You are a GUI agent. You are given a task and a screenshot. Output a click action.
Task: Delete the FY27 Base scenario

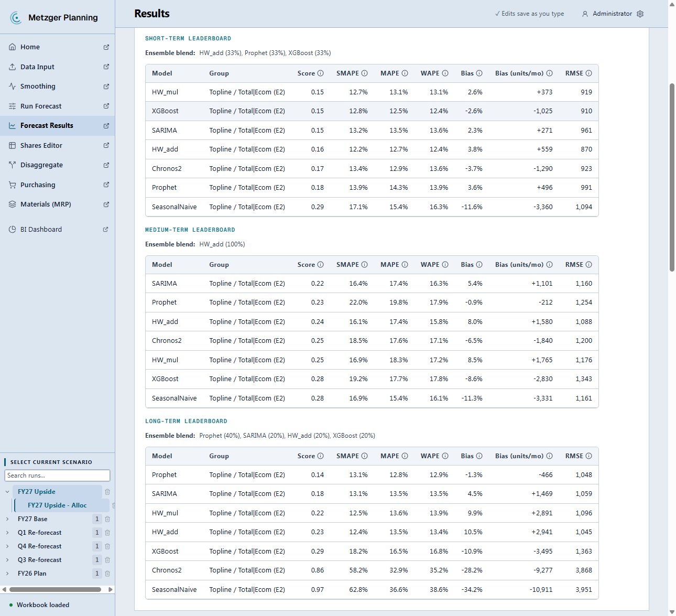tap(107, 519)
